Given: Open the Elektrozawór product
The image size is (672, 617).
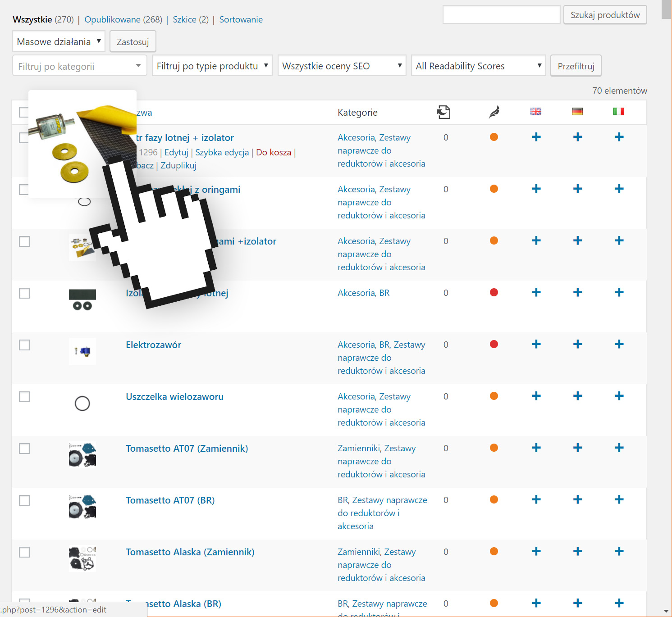Looking at the screenshot, I should pyautogui.click(x=153, y=345).
